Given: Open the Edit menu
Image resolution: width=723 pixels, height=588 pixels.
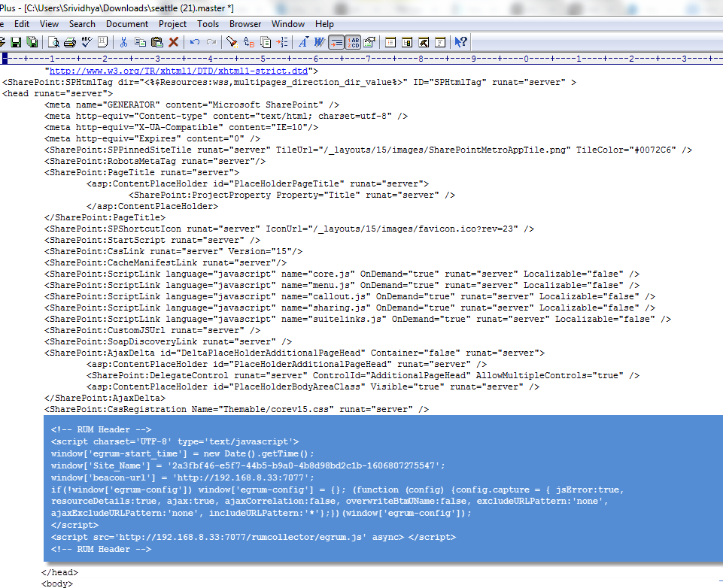Looking at the screenshot, I should 22,24.
